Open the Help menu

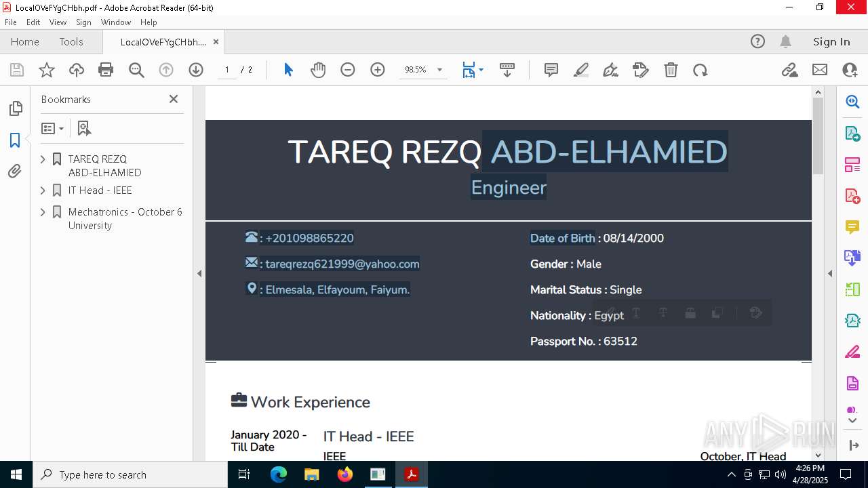pyautogui.click(x=149, y=22)
